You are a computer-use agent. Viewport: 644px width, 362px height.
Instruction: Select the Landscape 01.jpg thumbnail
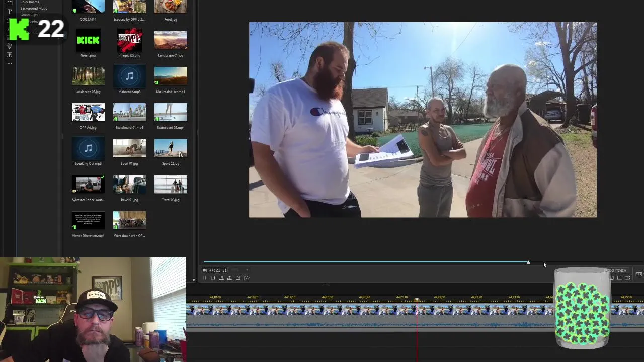[x=171, y=40]
